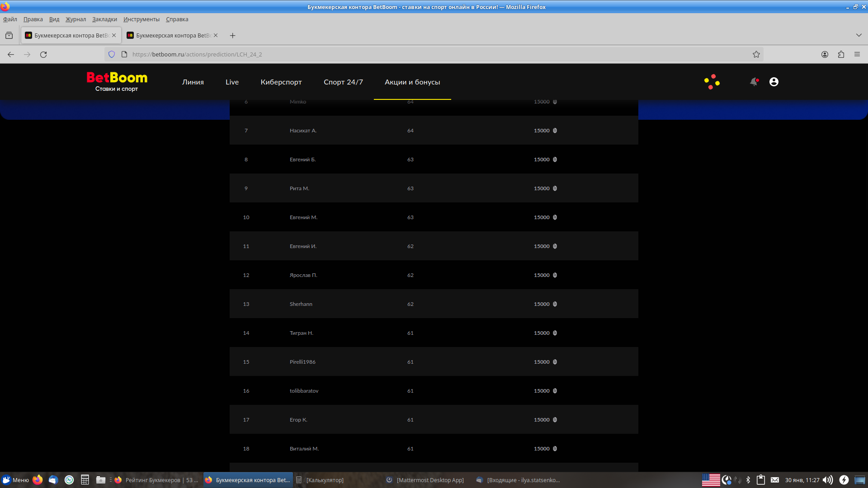Click the colored dots loader icon
Screen dimensions: 868x488
coord(712,82)
